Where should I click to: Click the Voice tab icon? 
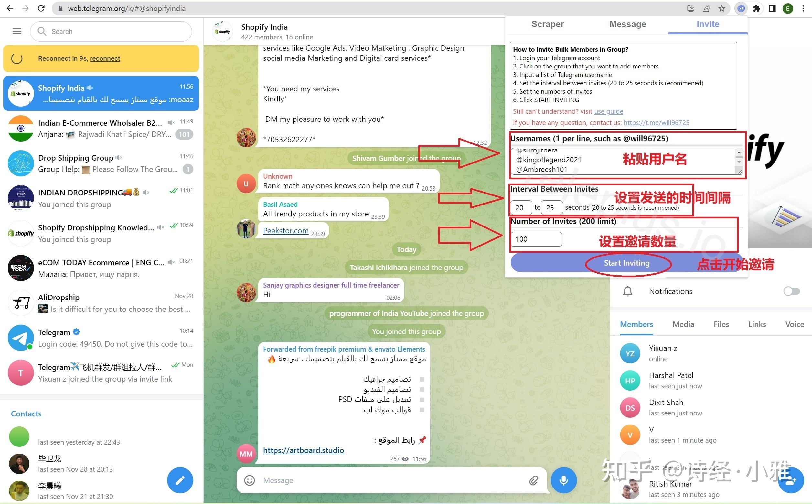click(793, 324)
